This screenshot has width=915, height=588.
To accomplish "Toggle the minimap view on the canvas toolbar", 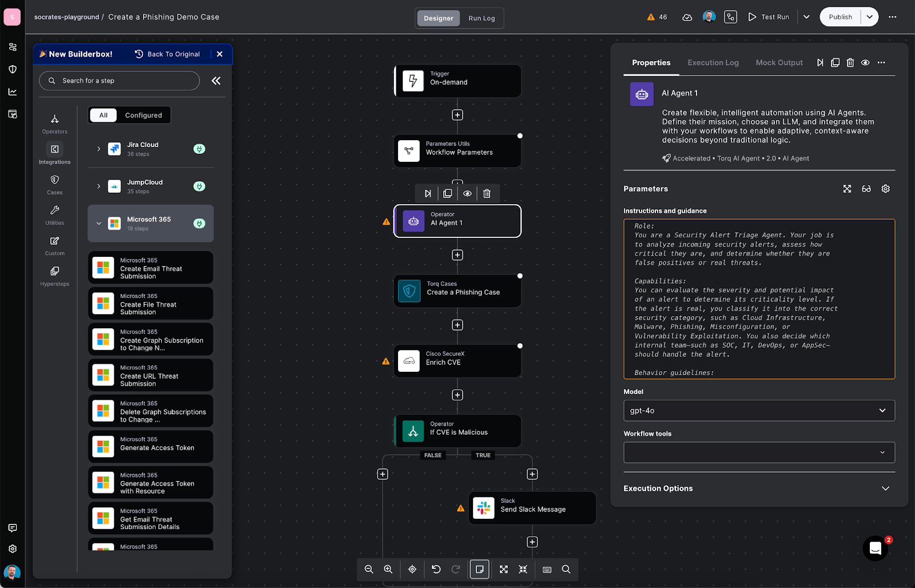I will [480, 569].
